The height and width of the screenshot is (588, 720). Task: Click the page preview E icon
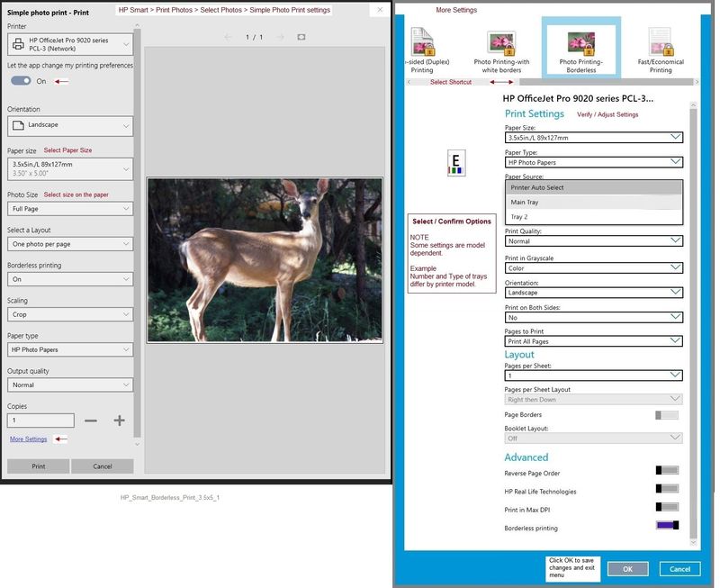click(x=456, y=163)
